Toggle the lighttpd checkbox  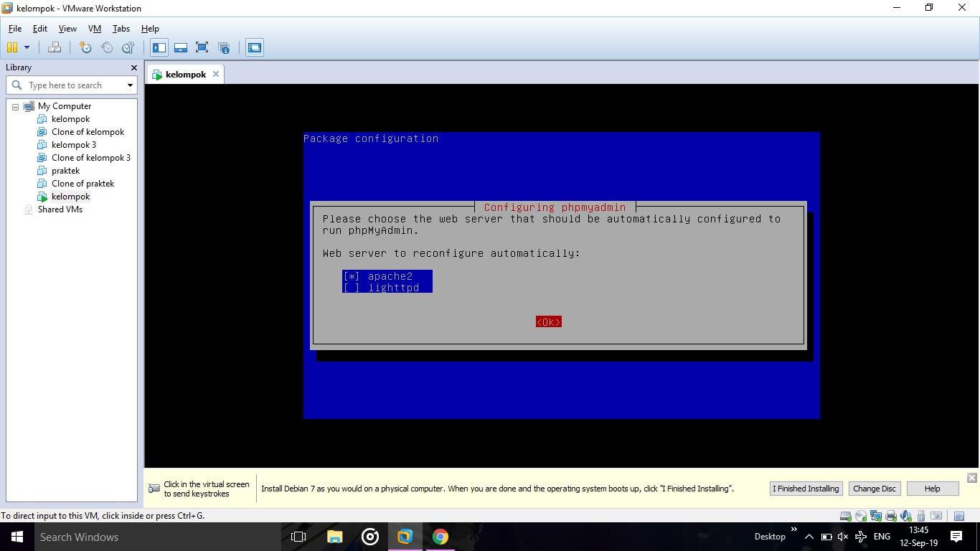click(352, 288)
